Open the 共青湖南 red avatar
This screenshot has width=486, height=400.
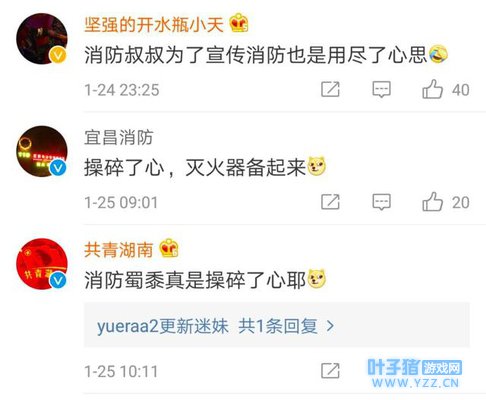pyautogui.click(x=42, y=264)
